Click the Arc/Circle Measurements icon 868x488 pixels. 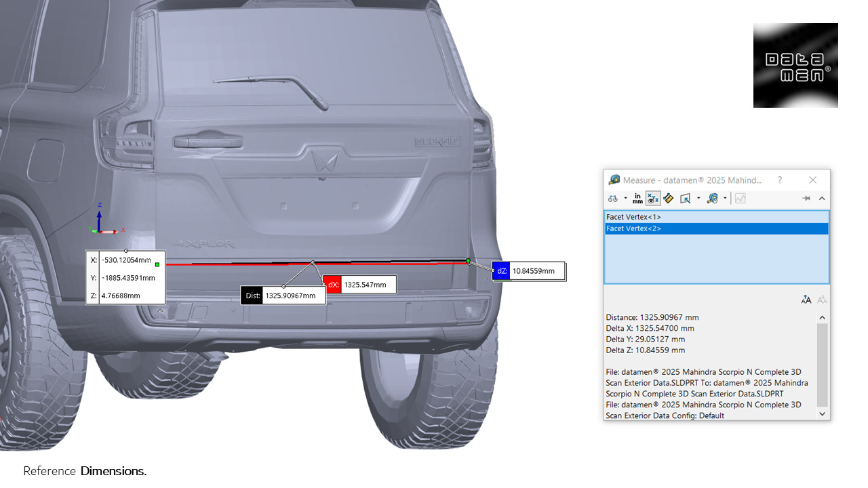(x=612, y=199)
